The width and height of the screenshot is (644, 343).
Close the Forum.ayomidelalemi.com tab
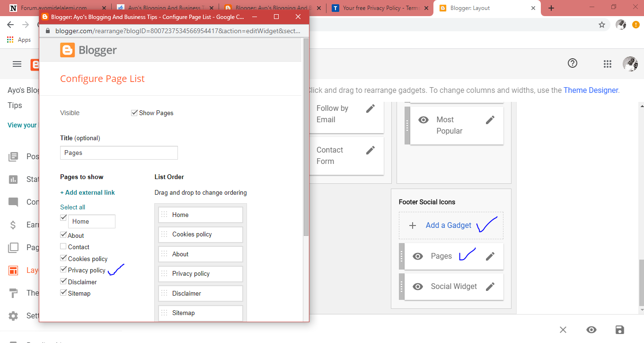point(104,8)
